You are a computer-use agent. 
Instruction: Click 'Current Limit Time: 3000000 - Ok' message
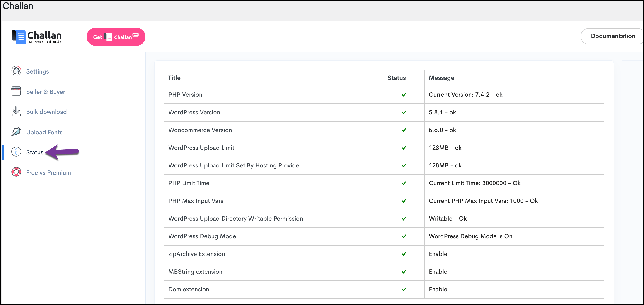[x=475, y=183]
